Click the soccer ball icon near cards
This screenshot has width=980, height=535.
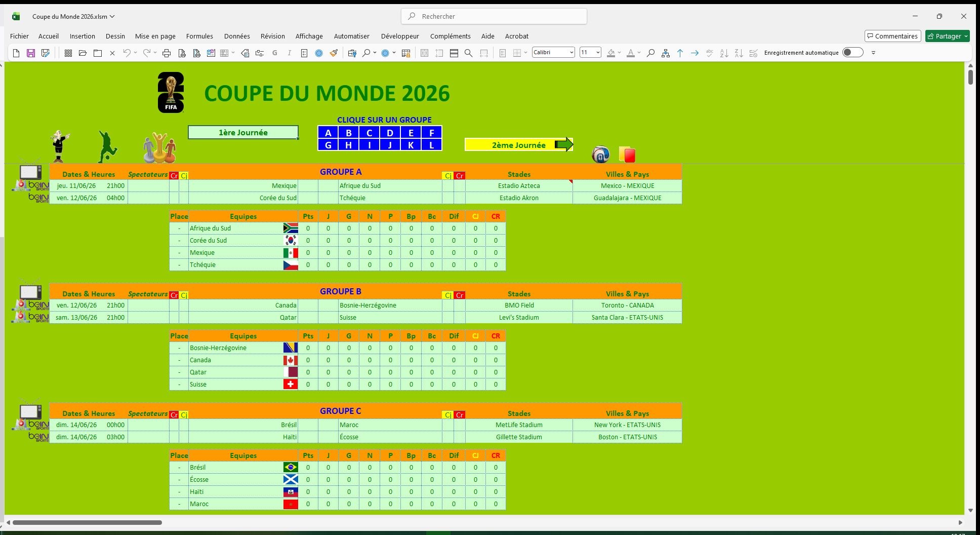tap(601, 155)
